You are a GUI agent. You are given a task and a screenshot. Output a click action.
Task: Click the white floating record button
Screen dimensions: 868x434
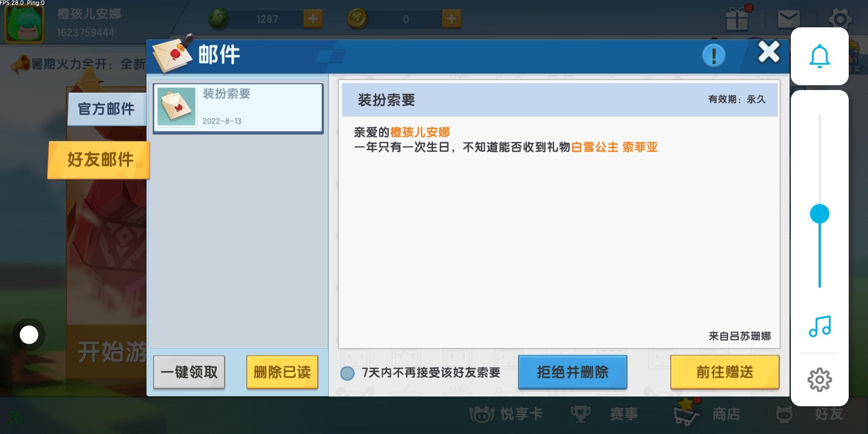tap(29, 335)
